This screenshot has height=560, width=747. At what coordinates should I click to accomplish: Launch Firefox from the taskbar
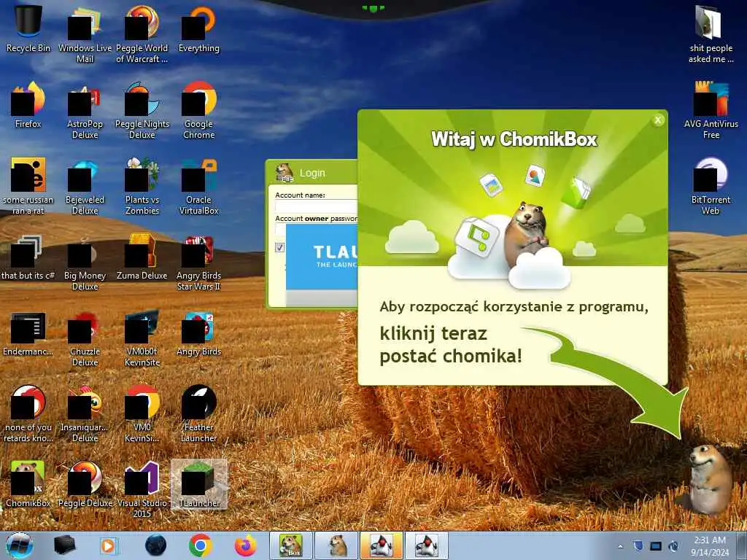tap(245, 545)
